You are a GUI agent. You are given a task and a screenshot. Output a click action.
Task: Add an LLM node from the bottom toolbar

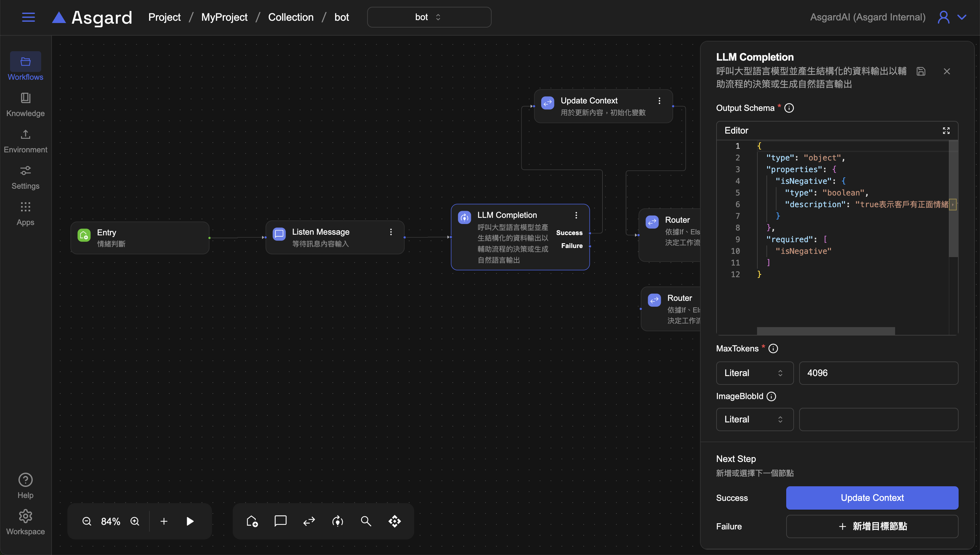coord(338,521)
